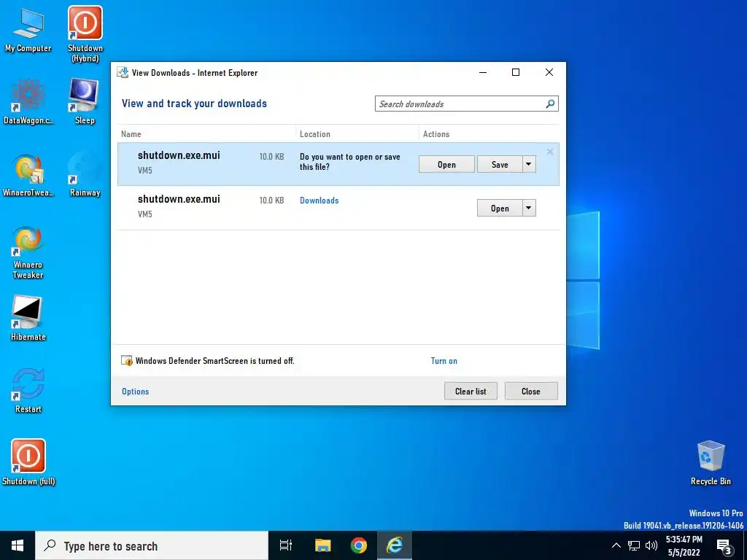
Task: Open the download Options link
Action: tap(135, 392)
